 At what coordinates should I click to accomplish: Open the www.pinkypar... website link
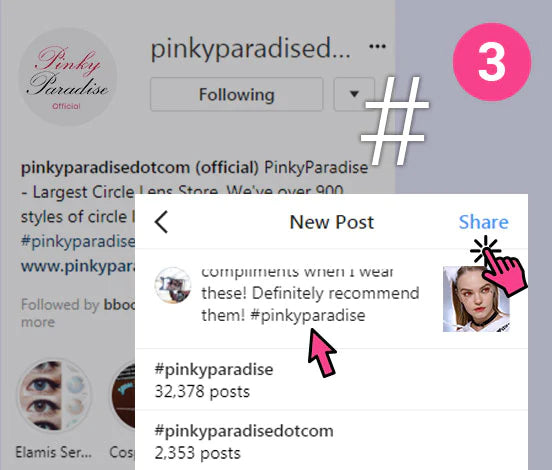78,266
